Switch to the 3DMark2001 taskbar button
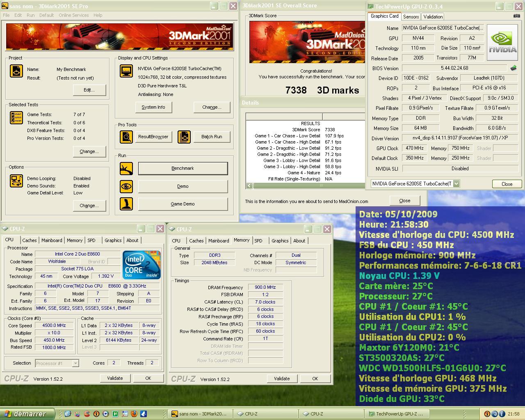Screen dimensions: 525x420 (201, 414)
